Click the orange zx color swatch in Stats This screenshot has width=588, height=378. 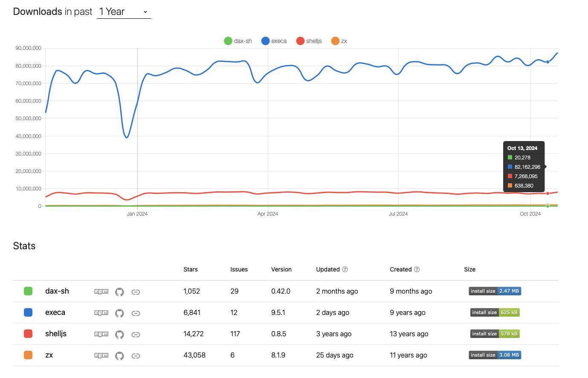point(28,355)
